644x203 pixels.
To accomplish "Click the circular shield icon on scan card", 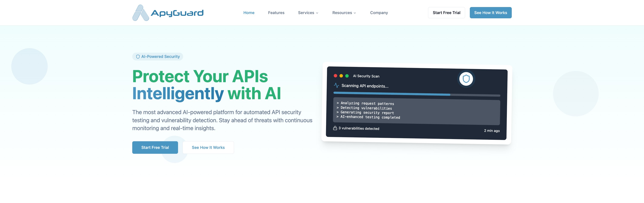I will (466, 79).
